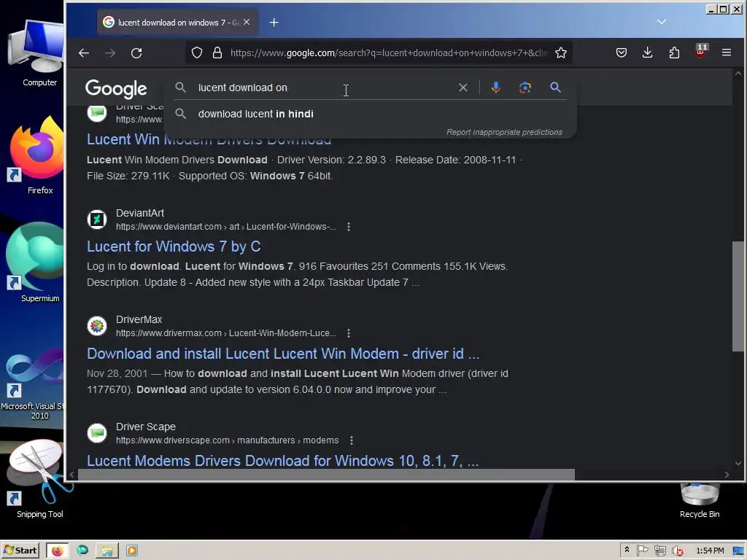Open Download and install Lucent Win Modem result

coord(283,354)
